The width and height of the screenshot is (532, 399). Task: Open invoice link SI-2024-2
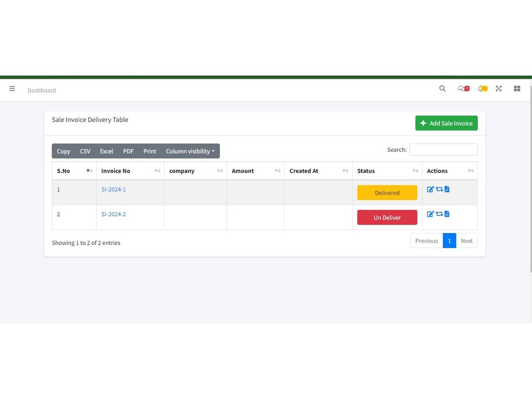[x=113, y=214]
